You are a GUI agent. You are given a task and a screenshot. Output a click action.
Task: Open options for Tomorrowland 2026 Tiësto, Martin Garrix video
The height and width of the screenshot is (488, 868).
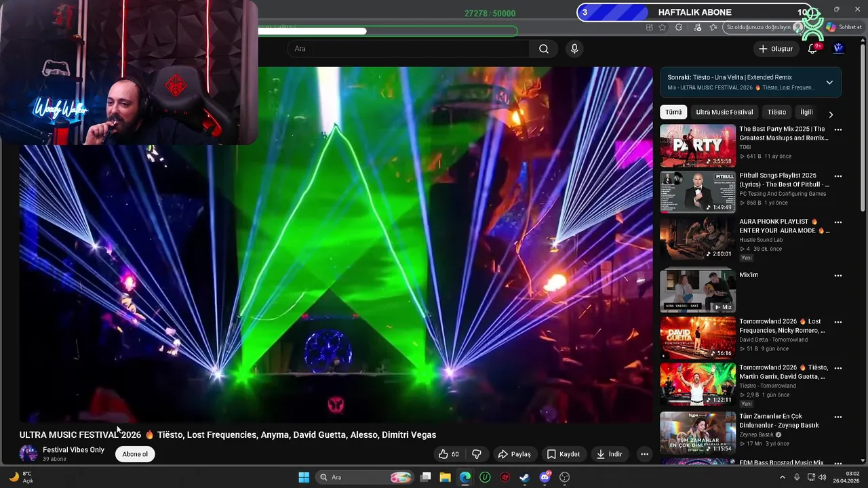click(x=838, y=368)
